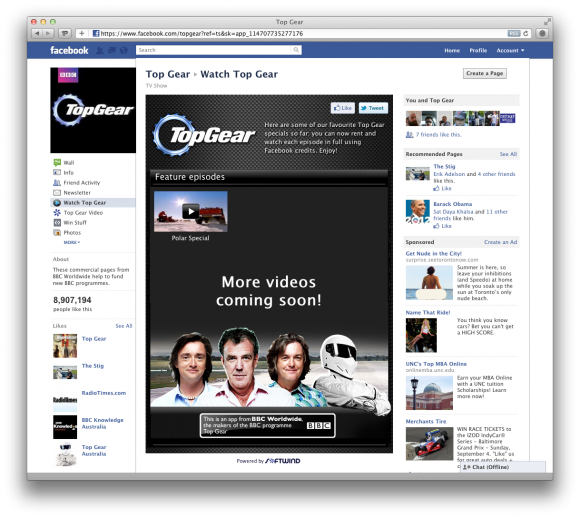Image resolution: width=580 pixels, height=518 pixels.
Task: Go forward with browser forward arrow
Action: pyautogui.click(x=48, y=34)
